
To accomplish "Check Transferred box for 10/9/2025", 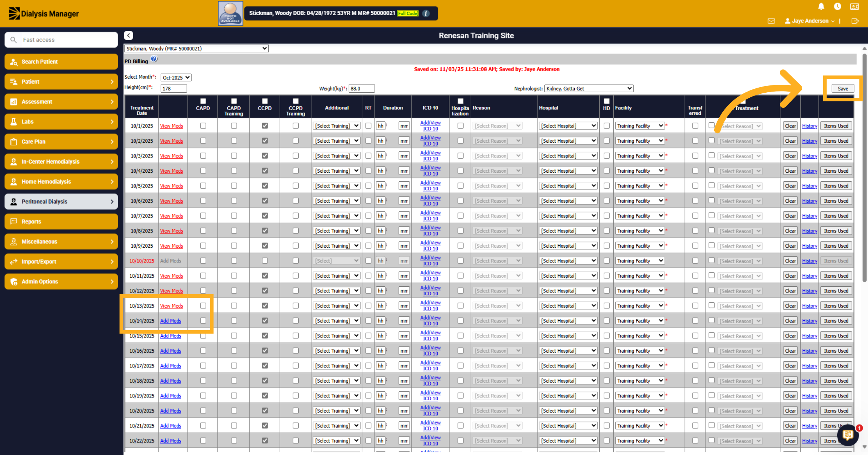I will (695, 246).
